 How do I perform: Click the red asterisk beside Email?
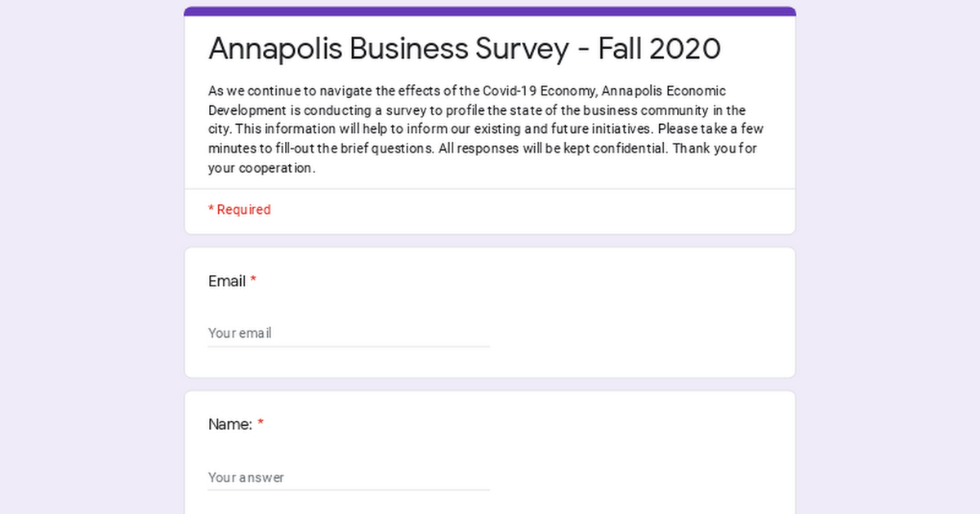coord(253,281)
